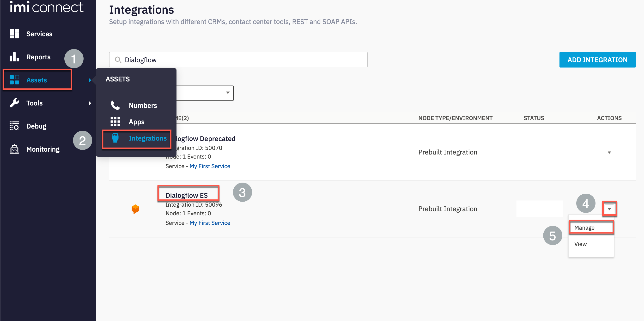Open actions dropdown for Dialogflow Deprecated
Viewport: 644px width, 321px height.
[609, 152]
